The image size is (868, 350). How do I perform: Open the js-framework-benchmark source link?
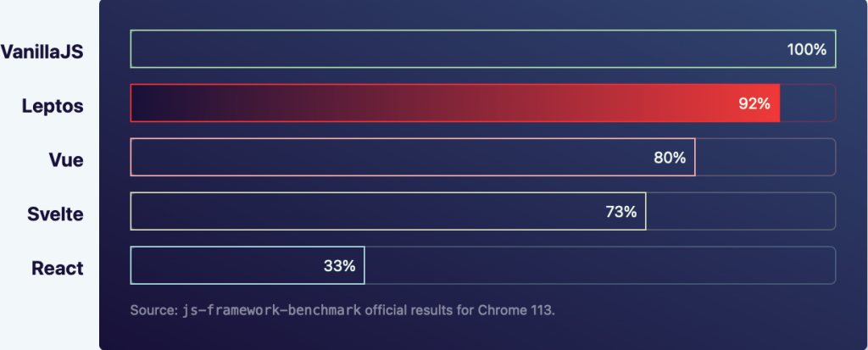(272, 310)
